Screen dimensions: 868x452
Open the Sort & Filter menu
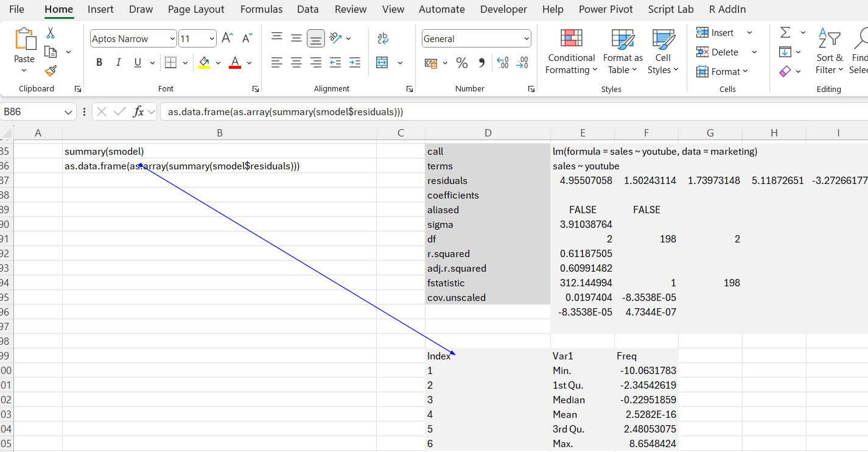point(830,51)
